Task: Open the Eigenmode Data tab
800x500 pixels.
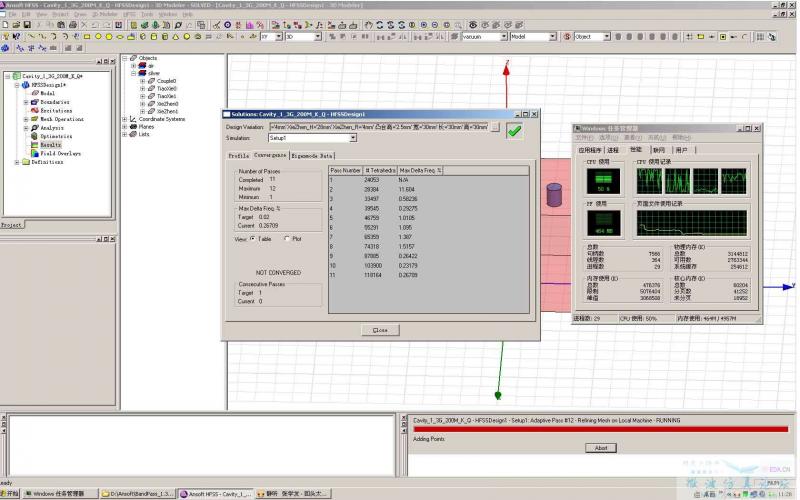Action: click(x=311, y=156)
